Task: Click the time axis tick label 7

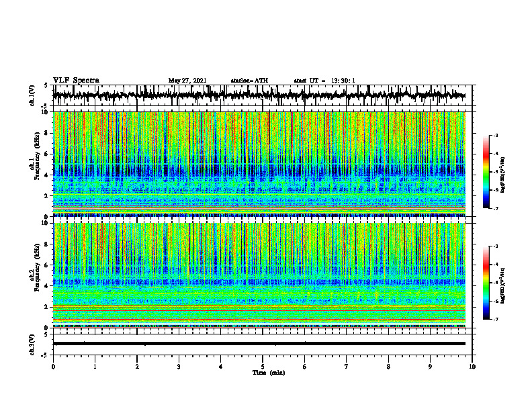Action: (347, 367)
